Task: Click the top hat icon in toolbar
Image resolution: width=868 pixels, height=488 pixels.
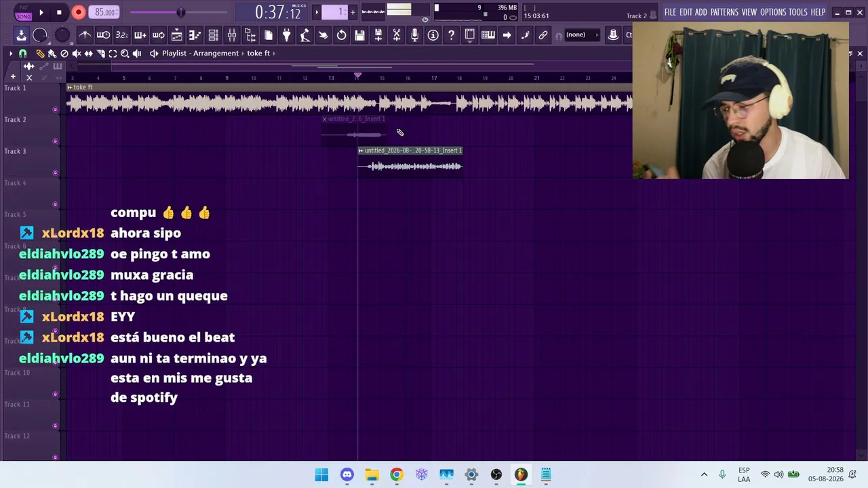Action: coord(613,35)
